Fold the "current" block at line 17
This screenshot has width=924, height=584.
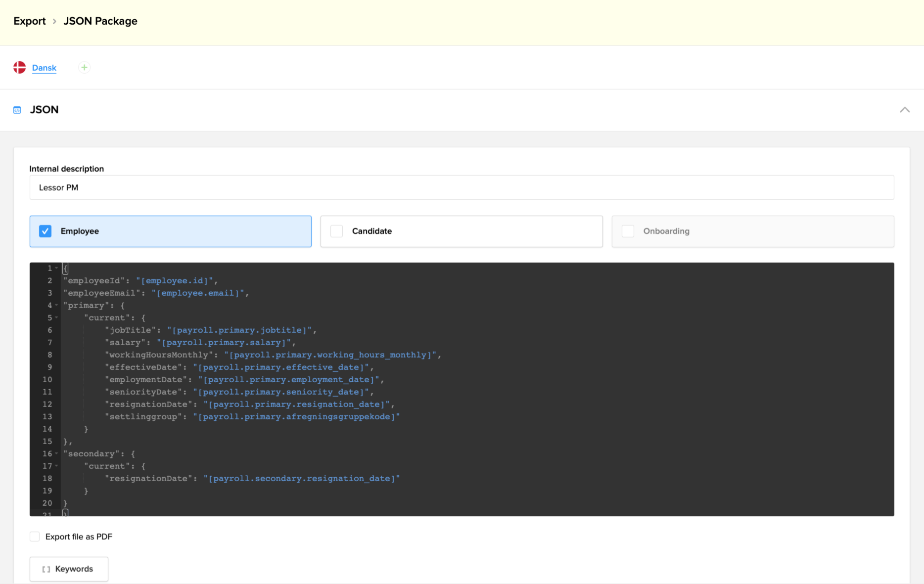click(x=56, y=466)
